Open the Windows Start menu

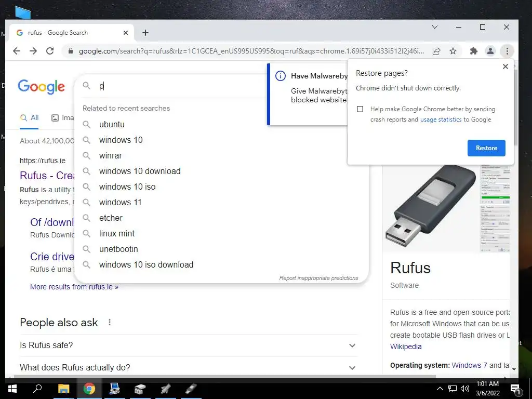tap(12, 389)
